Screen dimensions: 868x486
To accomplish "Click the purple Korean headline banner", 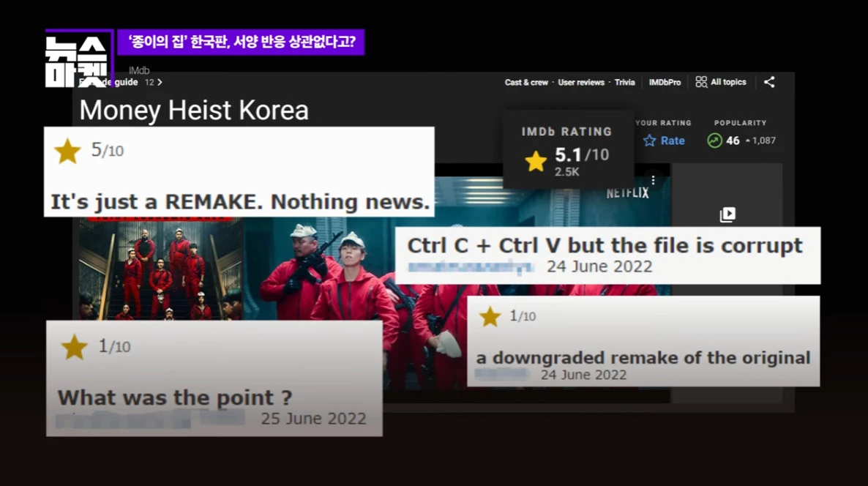I will click(241, 42).
